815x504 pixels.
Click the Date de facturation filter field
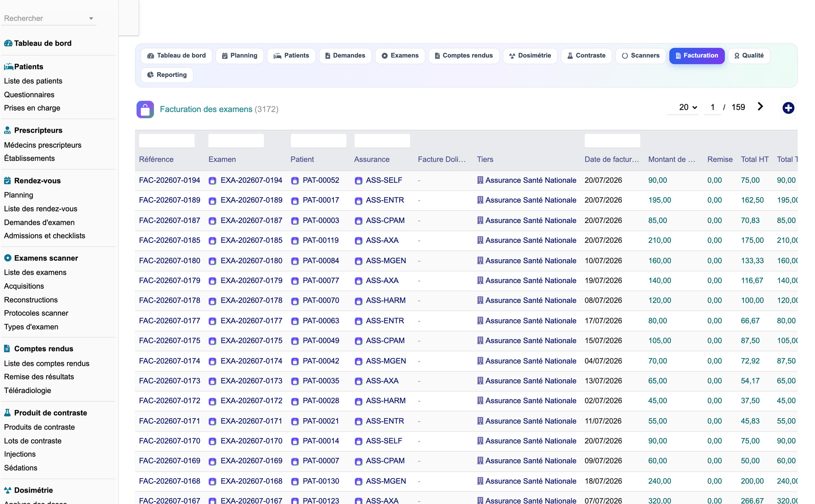[x=612, y=141]
